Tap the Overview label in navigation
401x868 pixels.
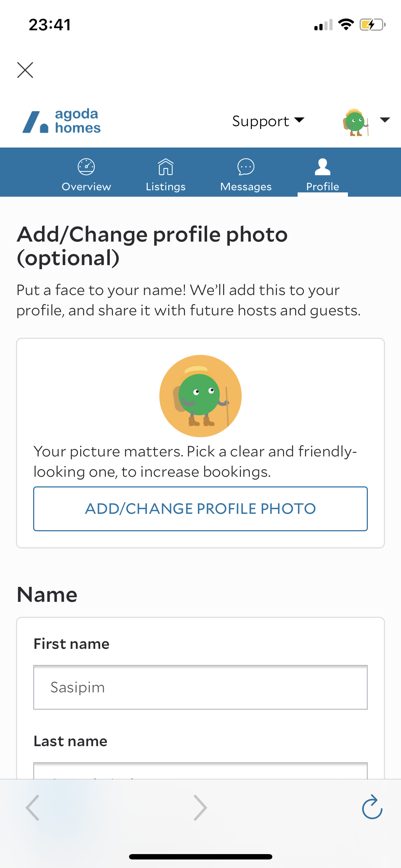(86, 187)
